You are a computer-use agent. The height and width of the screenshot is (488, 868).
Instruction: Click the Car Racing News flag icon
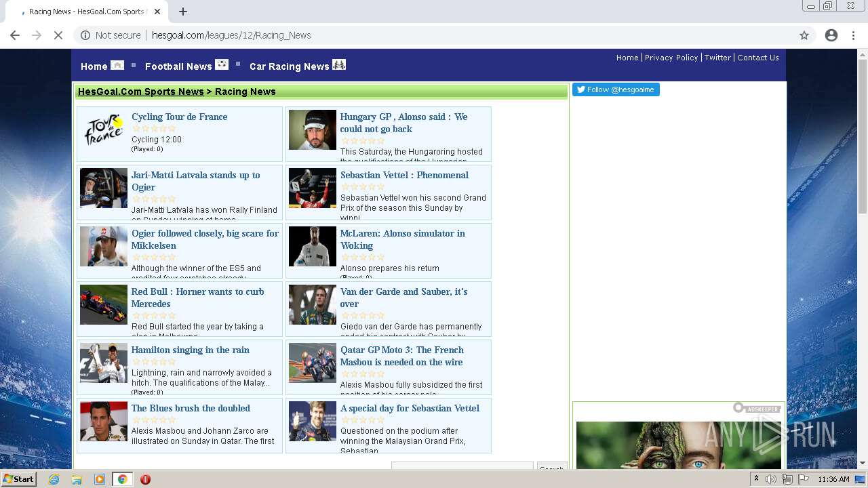(339, 64)
